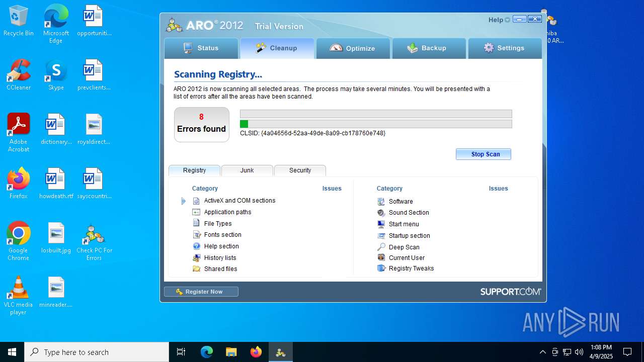Screen dimensions: 644x362
Task: Open the Windows Start menu
Action: click(x=12, y=352)
